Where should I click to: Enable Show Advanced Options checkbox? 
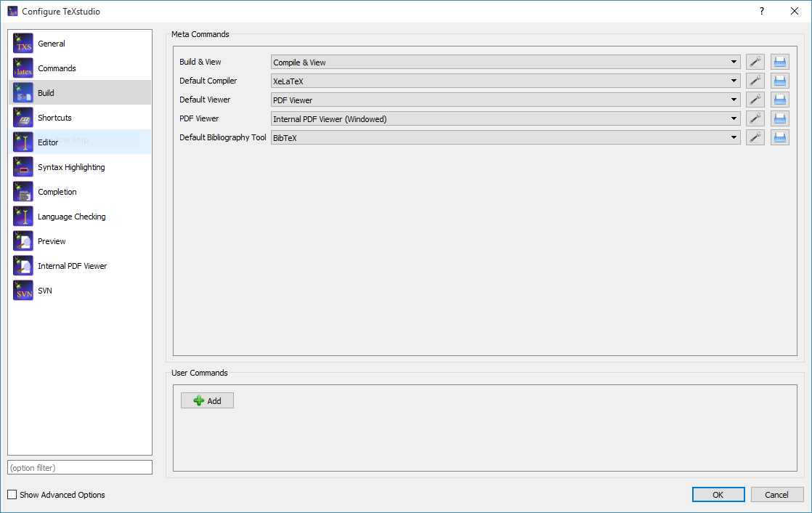(12, 495)
